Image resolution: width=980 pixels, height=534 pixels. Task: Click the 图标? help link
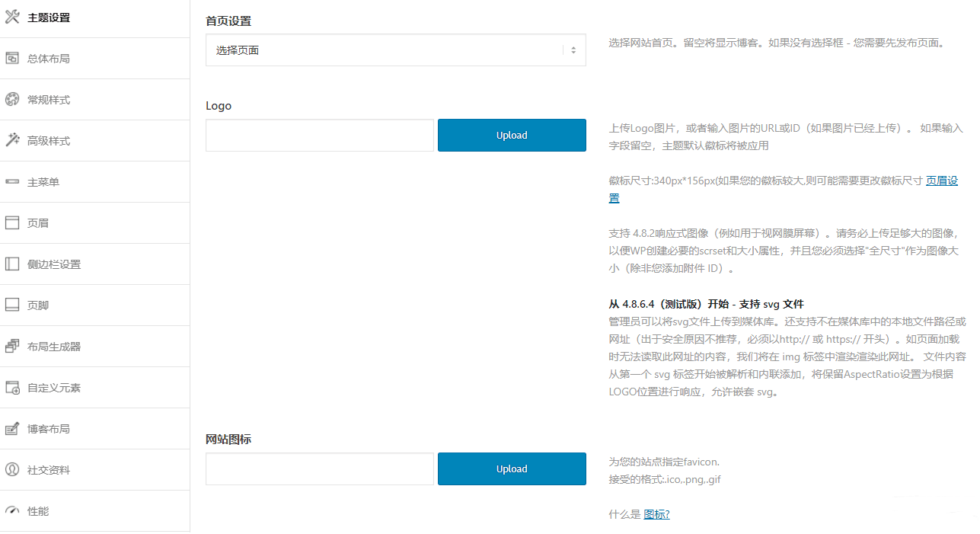tap(656, 514)
